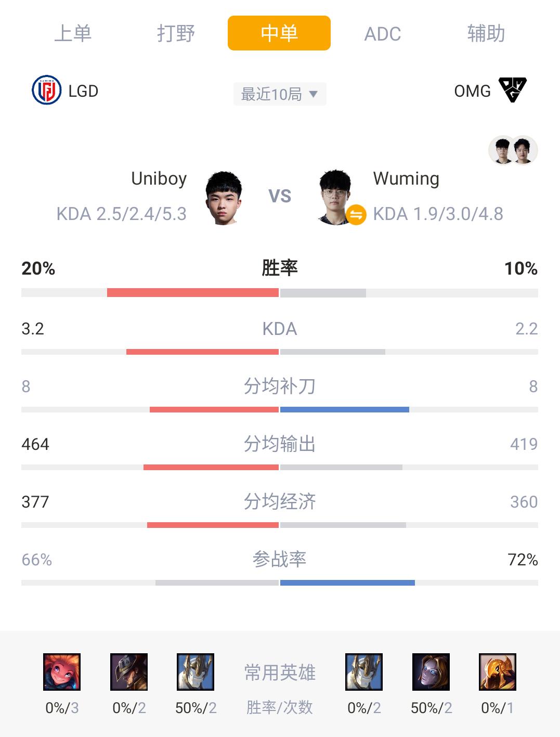
Task: Click the 胜率 win rate comparison bar
Action: (280, 293)
